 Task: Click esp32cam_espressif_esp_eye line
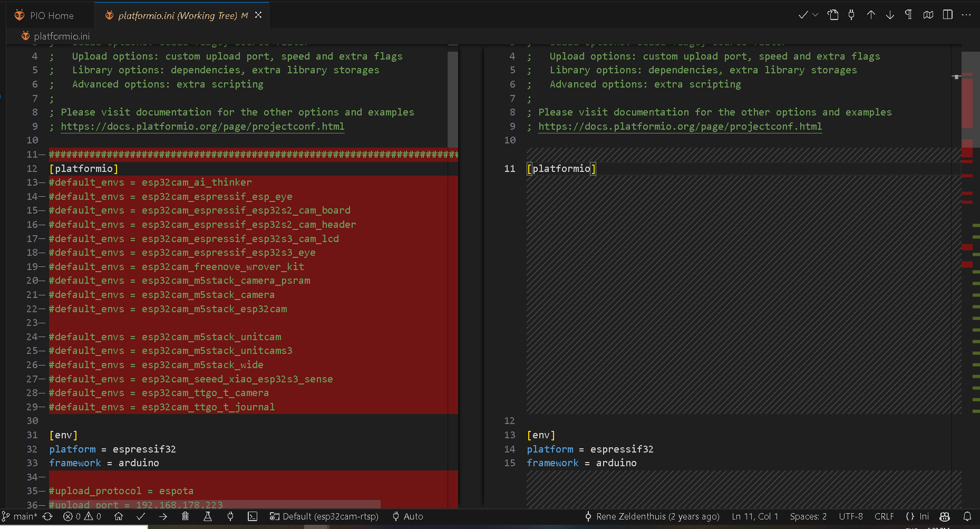tap(171, 197)
